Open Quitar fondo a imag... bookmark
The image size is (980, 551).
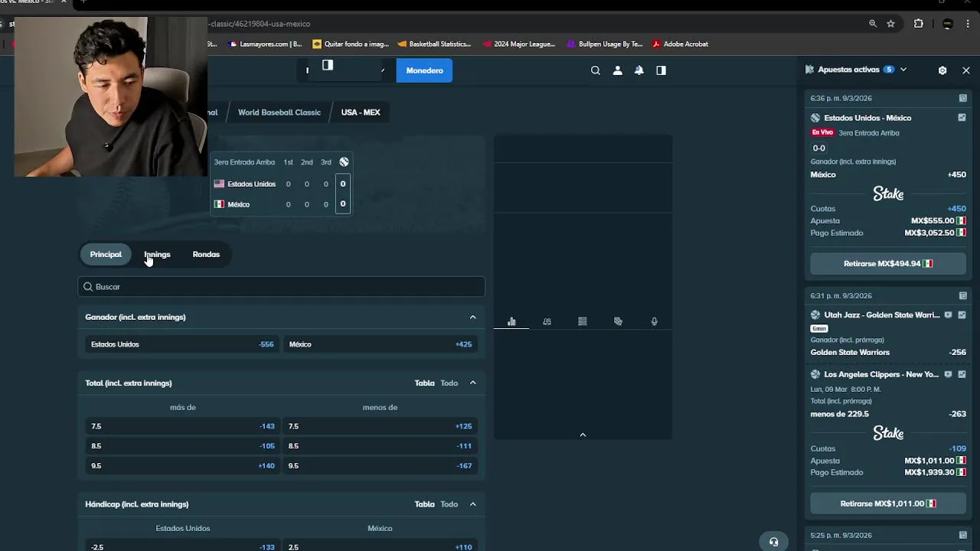tap(351, 44)
